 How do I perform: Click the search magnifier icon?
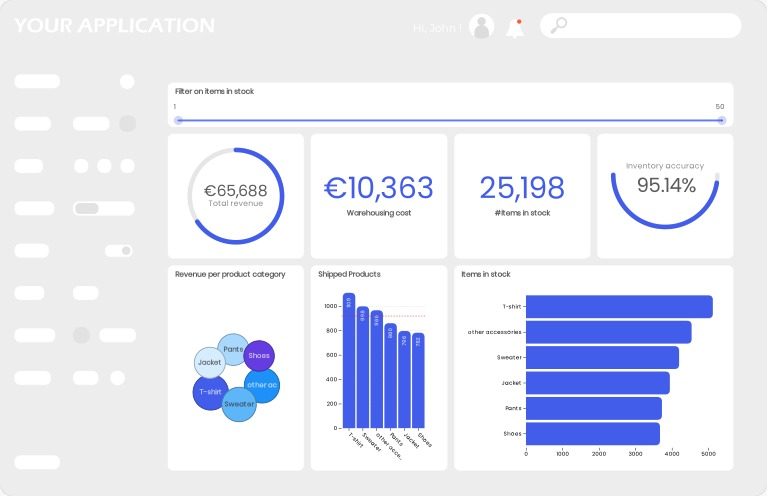pos(558,26)
